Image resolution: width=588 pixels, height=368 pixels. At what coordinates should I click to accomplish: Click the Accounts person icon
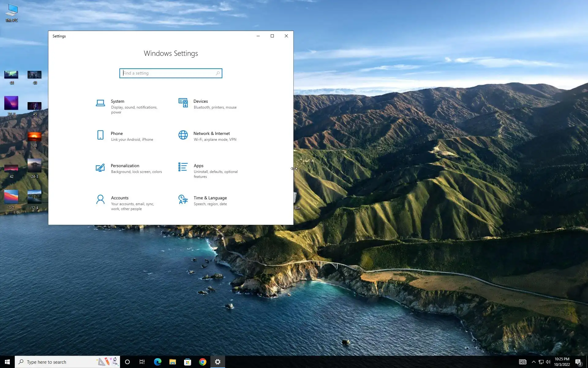(x=100, y=200)
